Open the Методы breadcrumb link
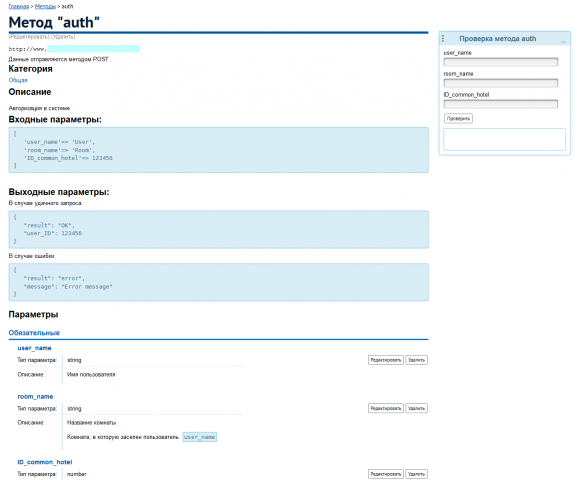This screenshot has height=480, width=577. coord(45,6)
